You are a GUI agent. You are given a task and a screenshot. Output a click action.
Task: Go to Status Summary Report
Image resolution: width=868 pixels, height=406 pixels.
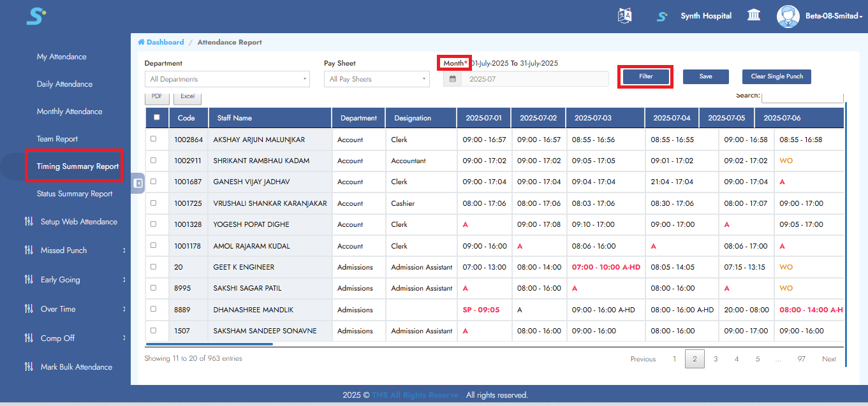[x=75, y=194]
